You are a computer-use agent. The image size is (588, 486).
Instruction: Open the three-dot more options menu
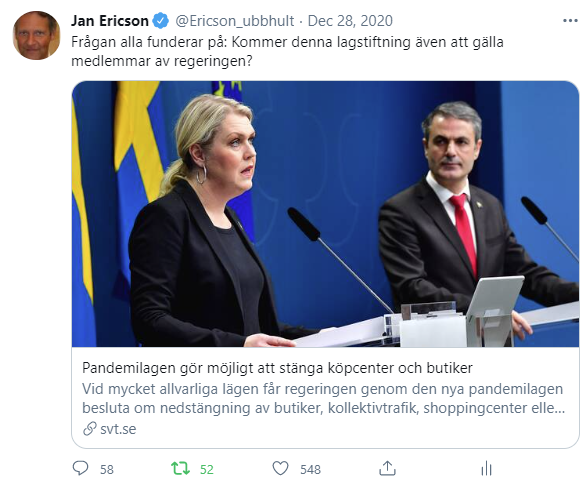pyautogui.click(x=570, y=21)
